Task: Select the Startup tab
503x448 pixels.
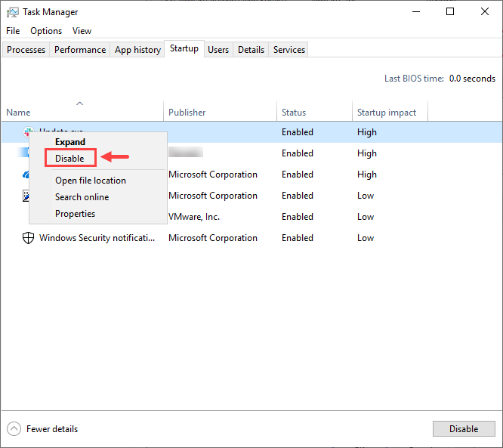Action: 184,48
